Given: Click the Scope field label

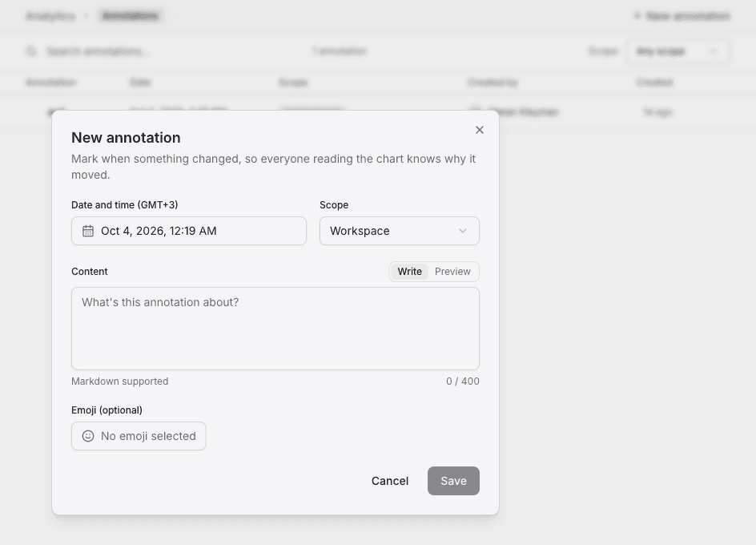Looking at the screenshot, I should pos(334,204).
